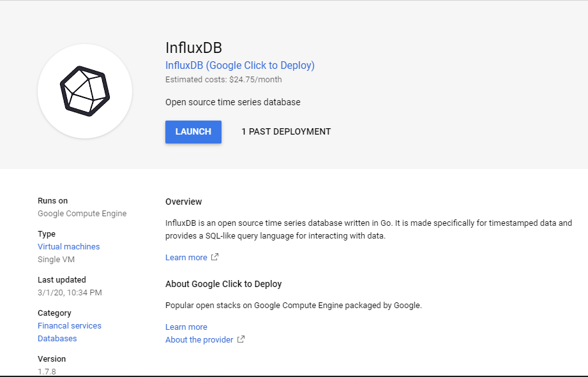Open Learn more under About Google Click to Deploy

(x=186, y=327)
